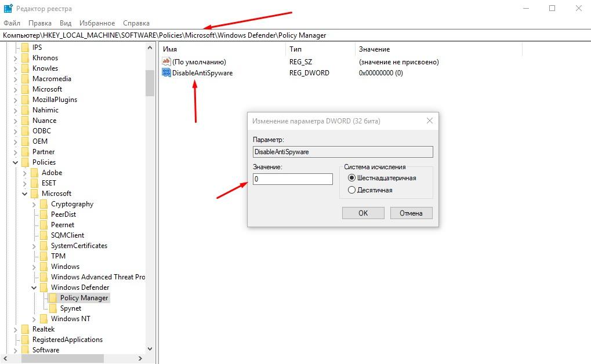
Task: Click the Realtek folder icon
Action: (x=26, y=329)
